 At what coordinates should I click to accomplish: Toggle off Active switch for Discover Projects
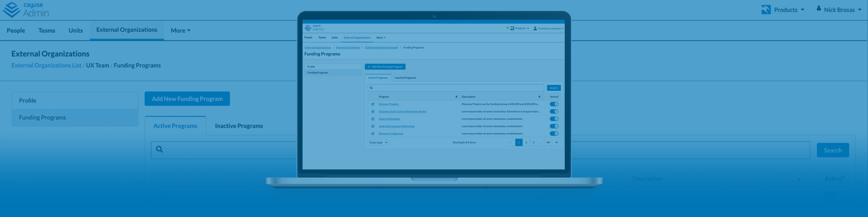coord(554,104)
